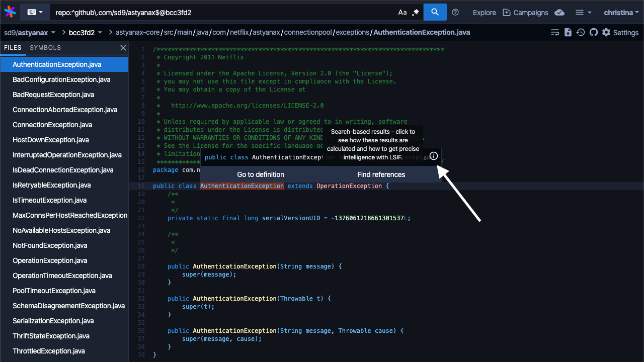Navigate to exceptions breadcrumb folder
This screenshot has height=362, width=644.
[x=352, y=32]
